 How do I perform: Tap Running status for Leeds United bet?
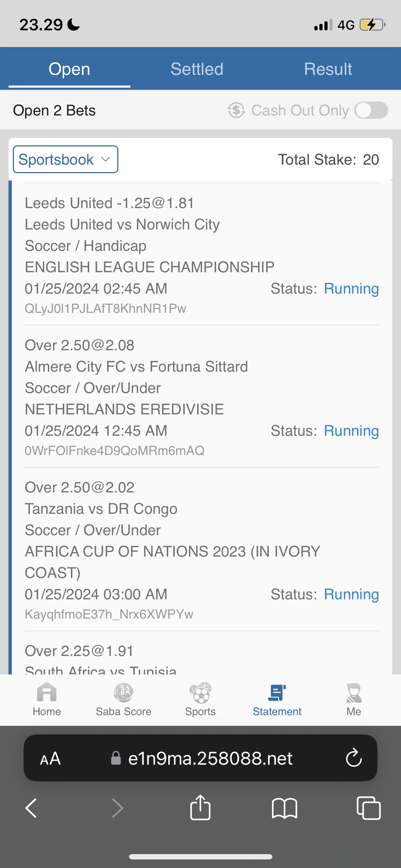click(351, 289)
